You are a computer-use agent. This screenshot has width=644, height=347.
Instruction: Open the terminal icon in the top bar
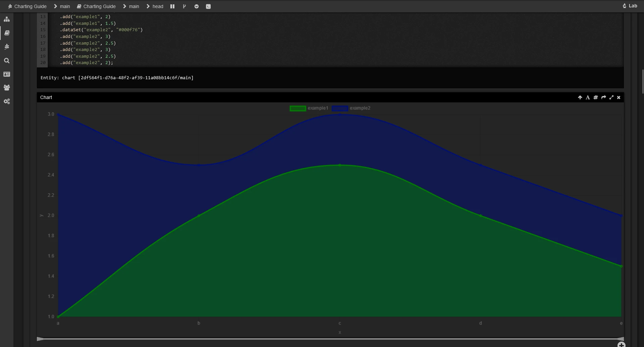coord(208,6)
